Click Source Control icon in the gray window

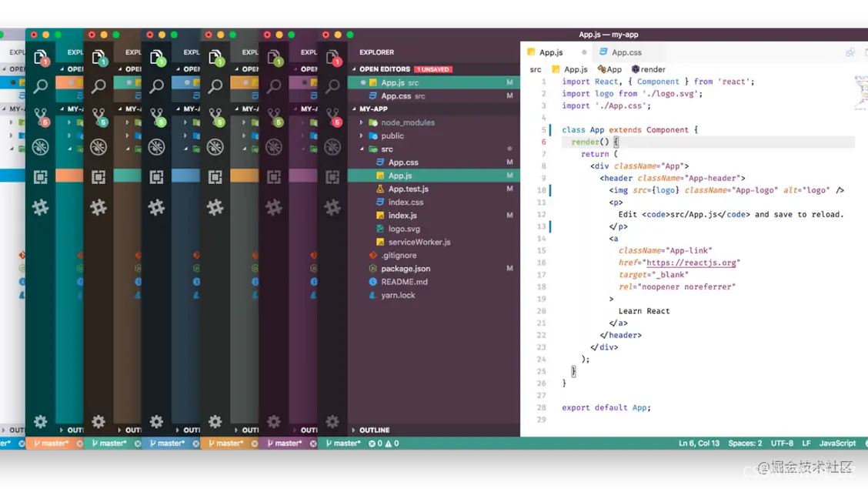[215, 116]
